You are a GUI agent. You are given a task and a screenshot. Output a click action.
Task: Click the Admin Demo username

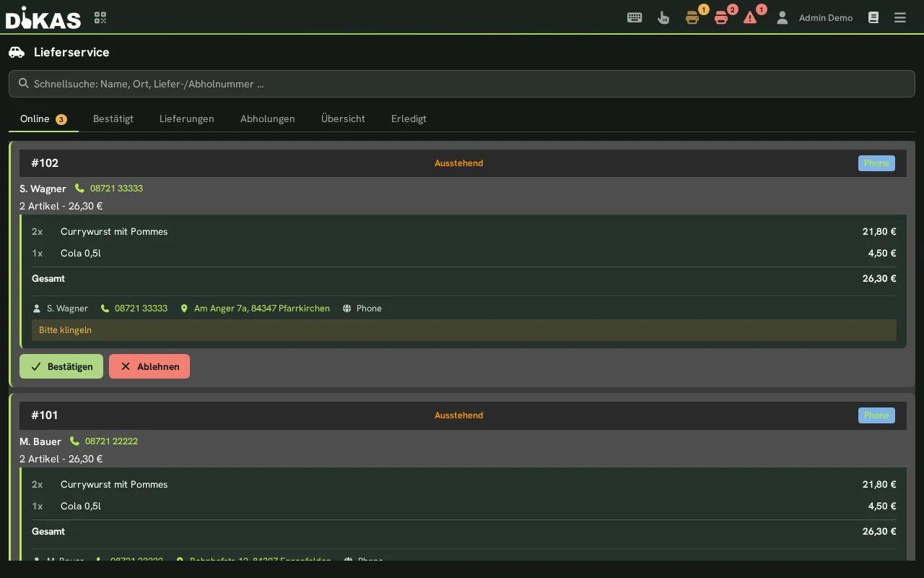coord(826,18)
